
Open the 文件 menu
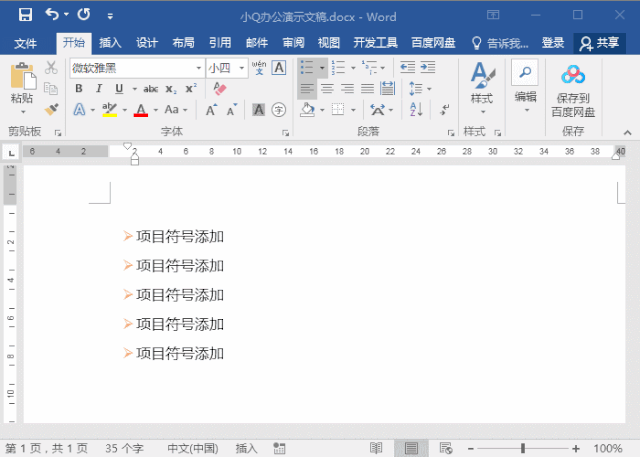(x=25, y=43)
